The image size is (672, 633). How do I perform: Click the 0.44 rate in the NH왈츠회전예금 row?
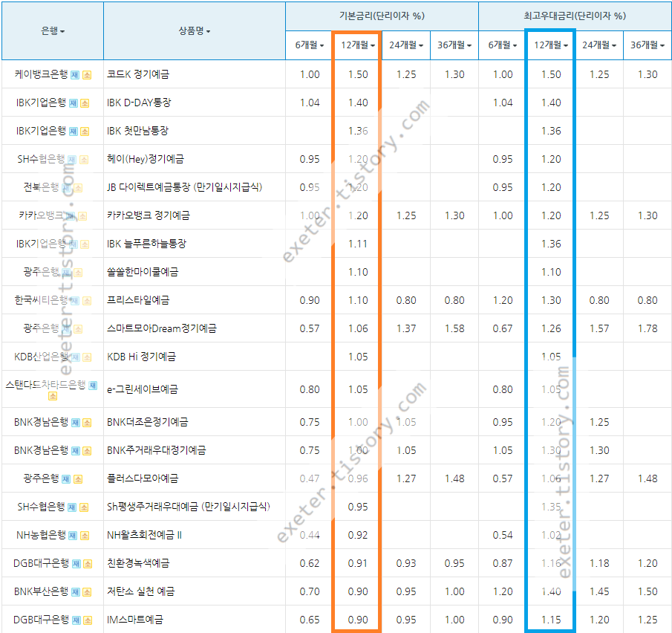click(310, 535)
